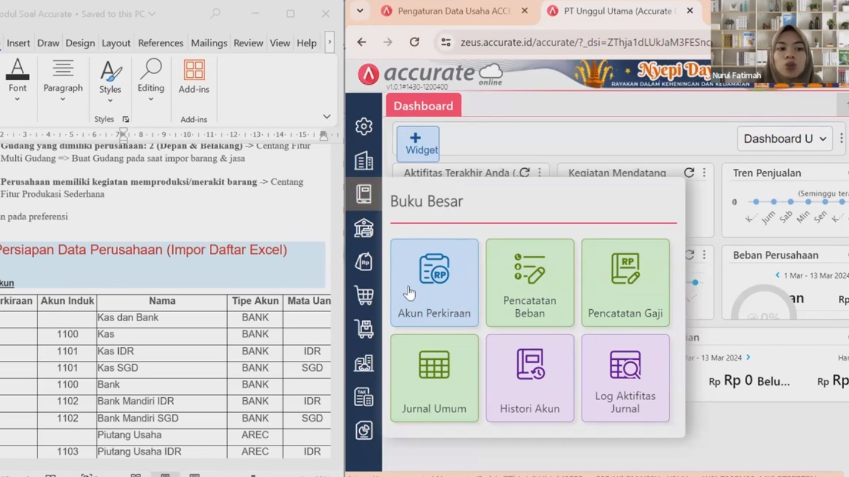The height and width of the screenshot is (477, 849).
Task: Open the Word References tab
Action: click(x=160, y=43)
